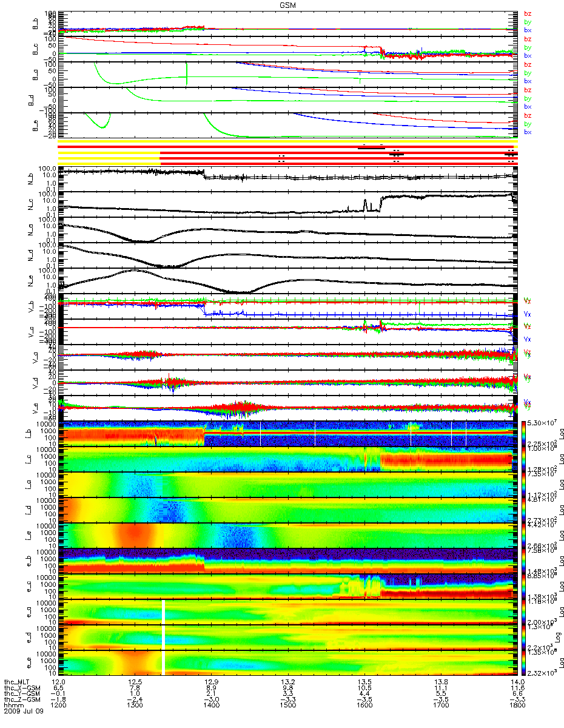Click red bz legend of B_d panel
This screenshot has height=728, width=564.
(x=528, y=90)
